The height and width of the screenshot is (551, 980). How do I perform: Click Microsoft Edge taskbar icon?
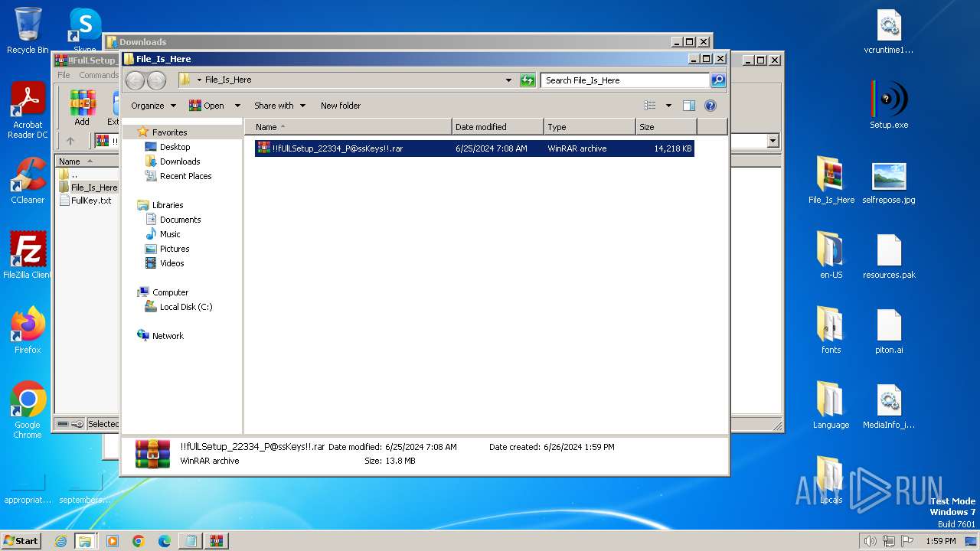tap(165, 541)
